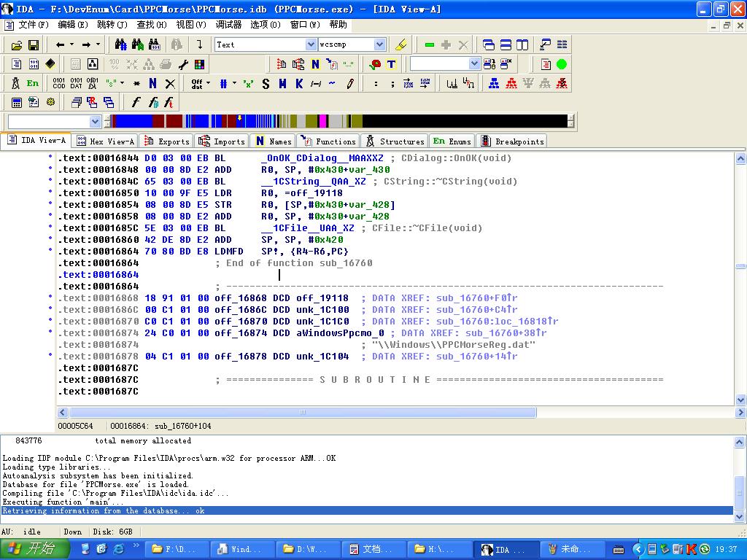Click the green circle icon
Screen dimensions: 747x560
562,64
